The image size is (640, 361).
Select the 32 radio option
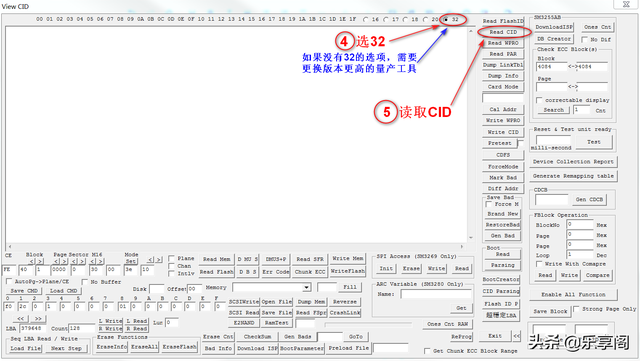(x=446, y=19)
